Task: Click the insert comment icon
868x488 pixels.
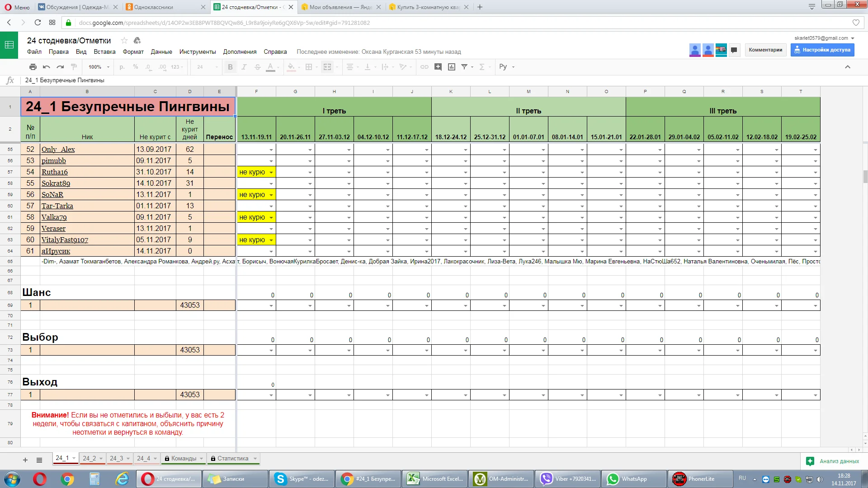Action: click(x=438, y=67)
